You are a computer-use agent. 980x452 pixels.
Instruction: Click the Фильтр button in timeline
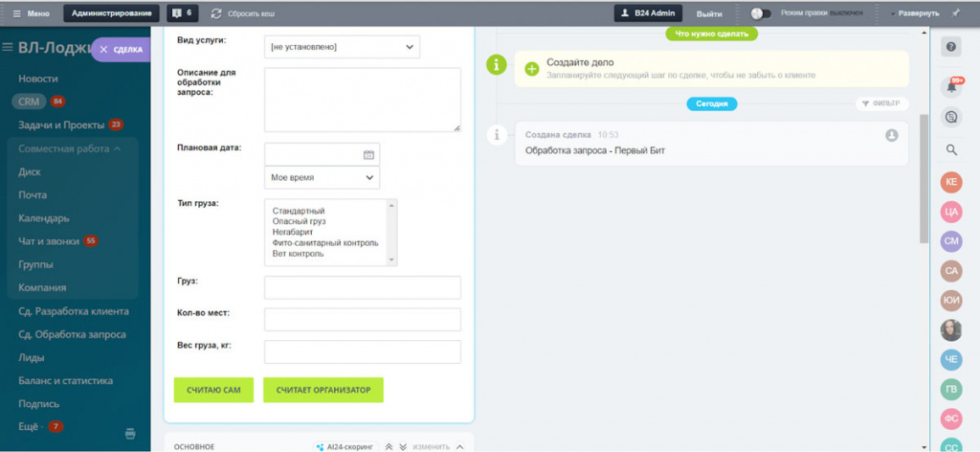882,103
